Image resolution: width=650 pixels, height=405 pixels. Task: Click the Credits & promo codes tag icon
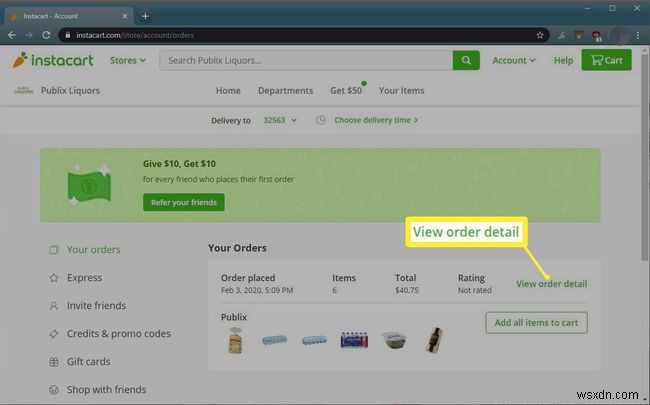[53, 334]
